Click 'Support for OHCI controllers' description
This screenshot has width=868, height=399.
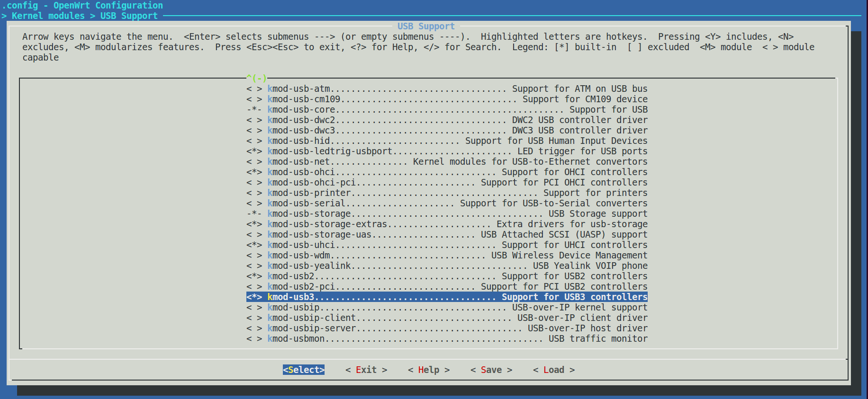point(575,172)
